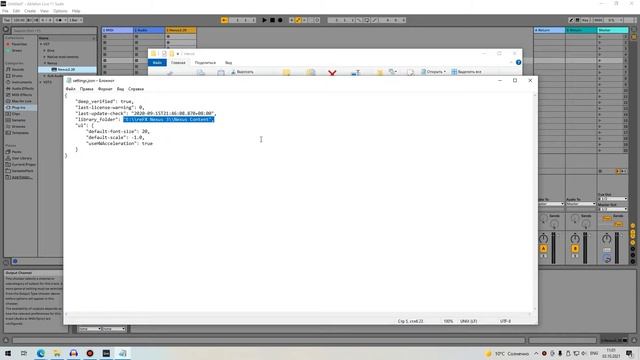Click the master track volume pan knob

pyautogui.click(x=607, y=238)
